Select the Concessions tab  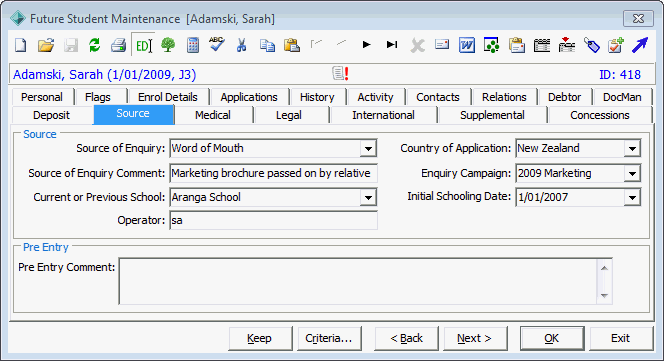pos(600,115)
